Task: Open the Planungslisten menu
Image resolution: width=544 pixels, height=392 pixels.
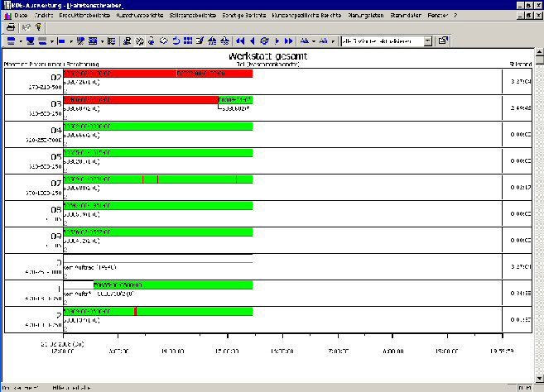Action: (366, 15)
